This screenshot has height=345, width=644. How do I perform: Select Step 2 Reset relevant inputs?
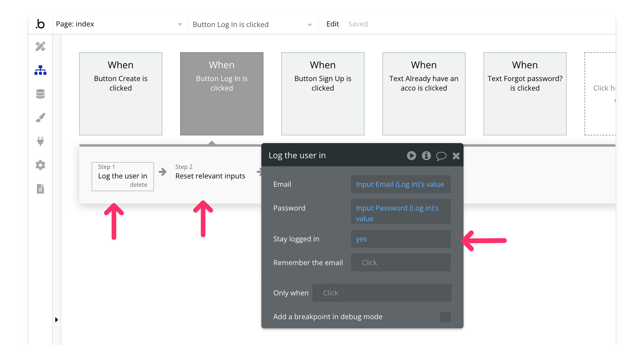[210, 176]
